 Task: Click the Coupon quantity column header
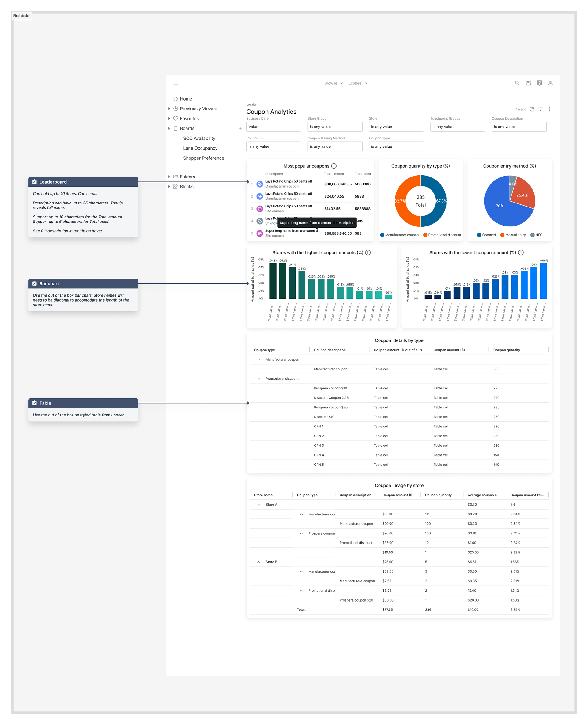point(506,350)
